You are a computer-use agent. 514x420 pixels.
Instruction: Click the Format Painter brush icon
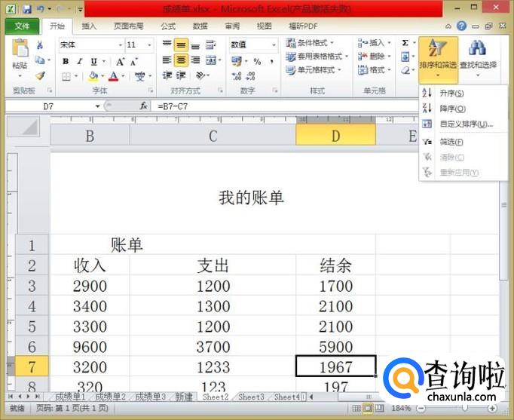coord(40,76)
